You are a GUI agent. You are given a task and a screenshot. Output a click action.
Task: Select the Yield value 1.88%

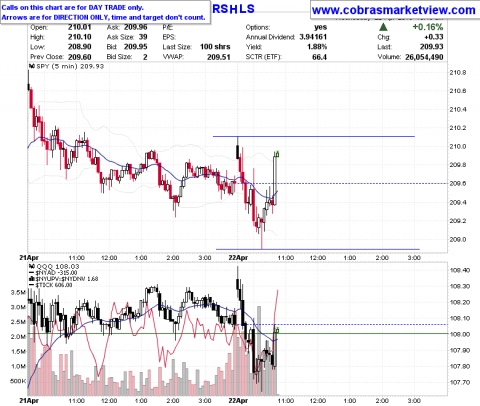point(317,47)
